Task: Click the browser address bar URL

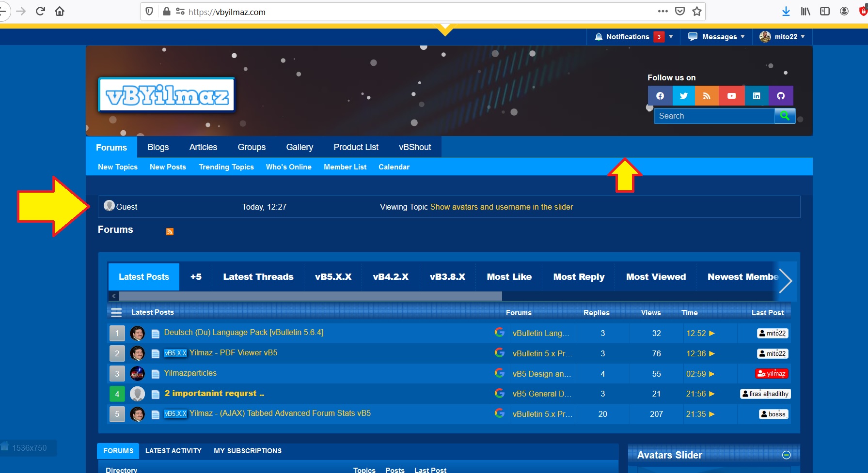Action: 227,12
